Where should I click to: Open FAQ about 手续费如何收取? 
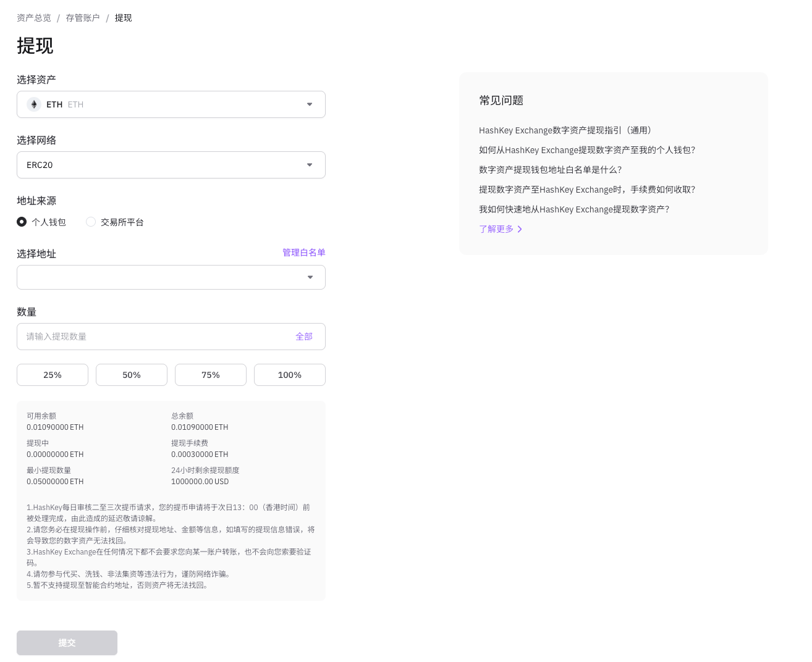[x=587, y=190]
